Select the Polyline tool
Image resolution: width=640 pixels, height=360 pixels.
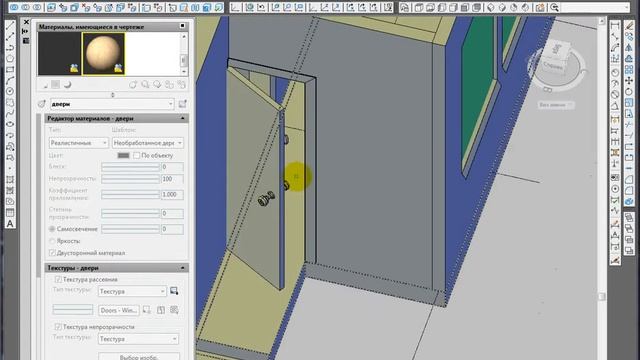tap(10, 47)
